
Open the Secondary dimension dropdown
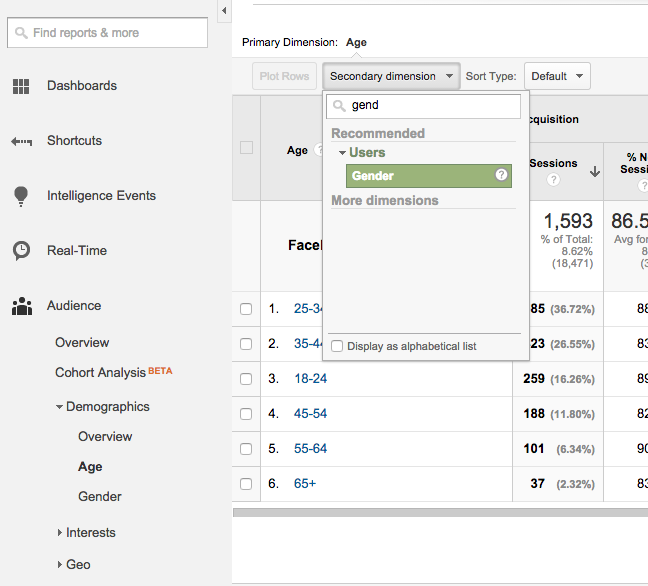point(389,76)
